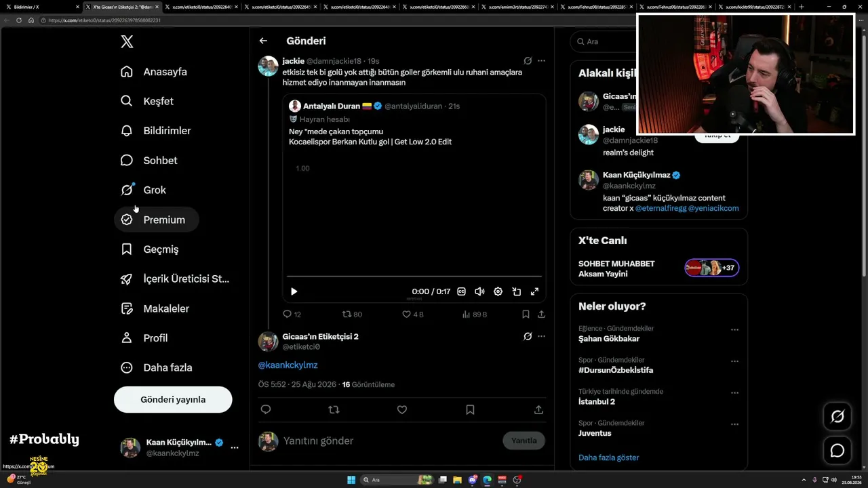Viewport: 868px width, 488px height.
Task: Click Grok icon on jackie's post
Action: pyautogui.click(x=528, y=61)
